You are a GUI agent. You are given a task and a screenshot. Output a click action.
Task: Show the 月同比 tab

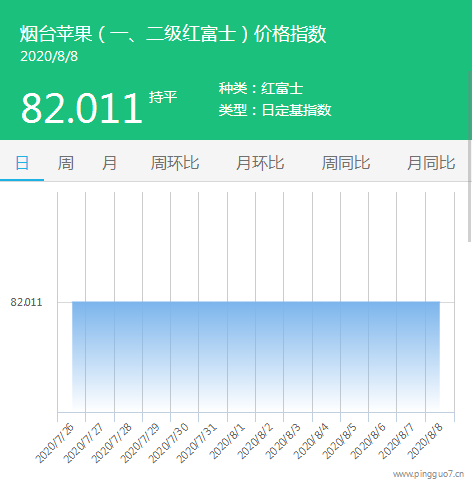431,163
